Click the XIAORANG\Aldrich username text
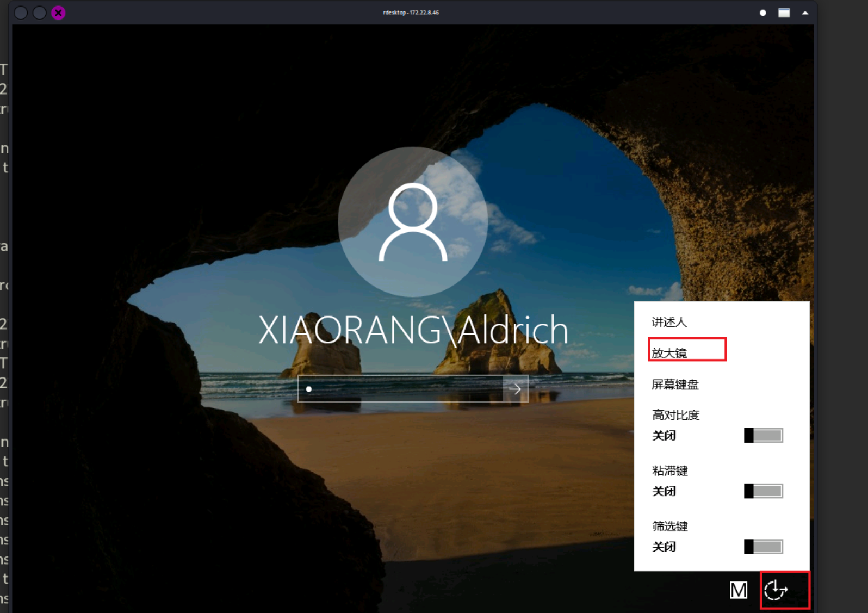Viewport: 868px width, 613px height. coord(413,330)
